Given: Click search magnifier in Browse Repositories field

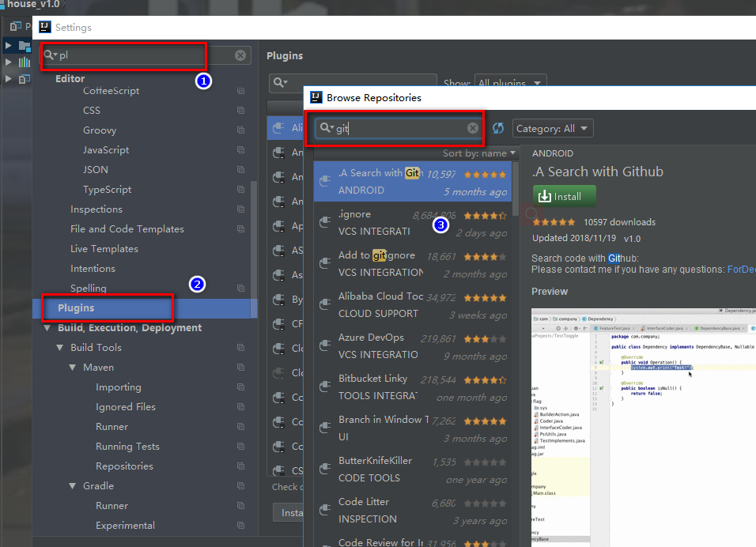Looking at the screenshot, I should 327,128.
